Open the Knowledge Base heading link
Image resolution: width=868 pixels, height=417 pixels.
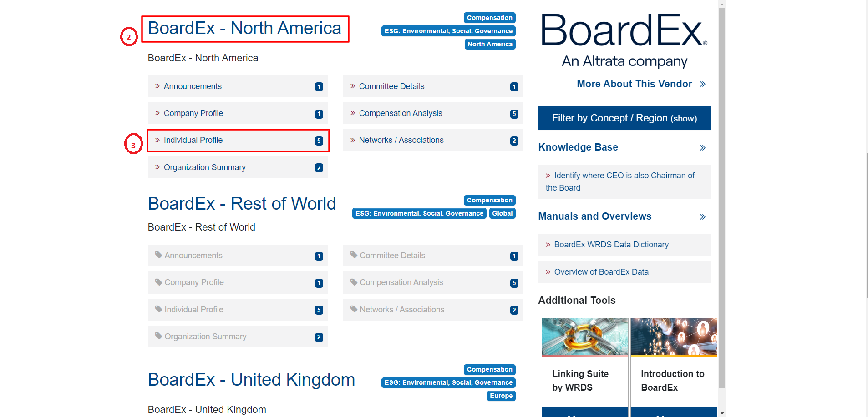pyautogui.click(x=578, y=147)
